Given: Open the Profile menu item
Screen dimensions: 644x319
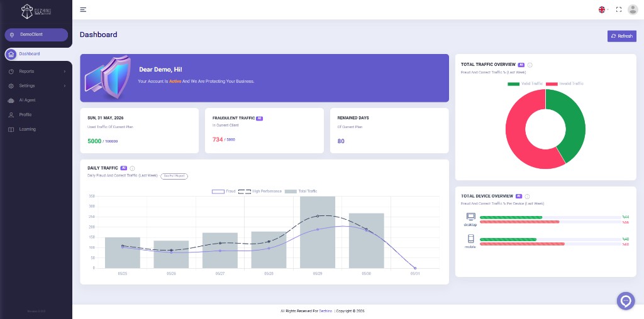Looking at the screenshot, I should (25, 115).
